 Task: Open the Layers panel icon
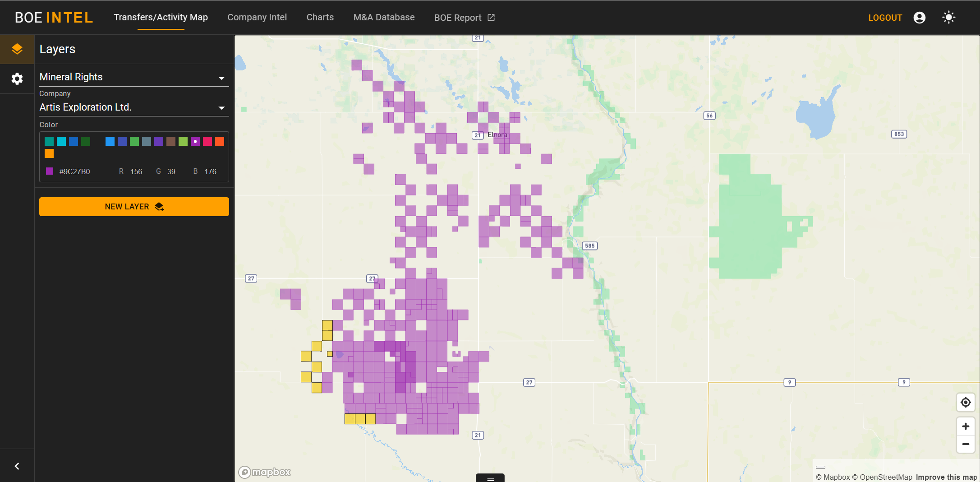(x=17, y=49)
